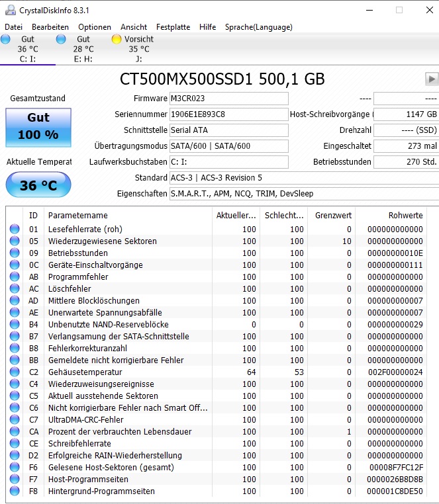Click status icon of row CA
The height and width of the screenshot is (504, 439).
tap(15, 431)
